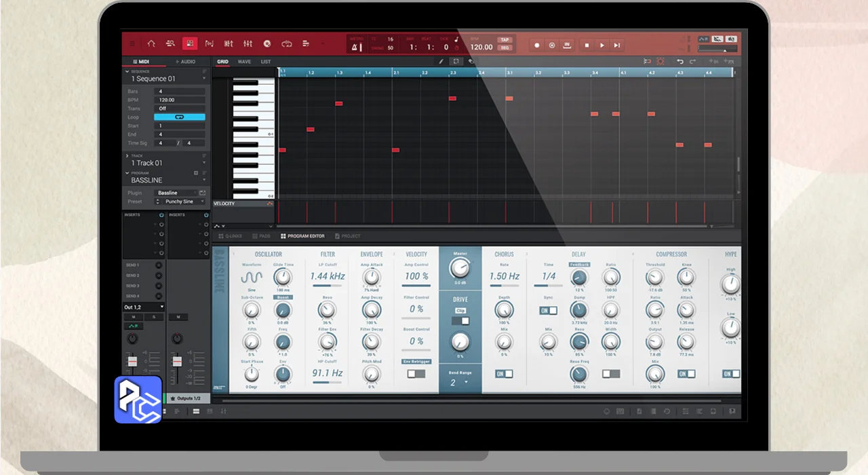Click the Overdub button
The width and height of the screenshot is (868, 475).
(551, 45)
